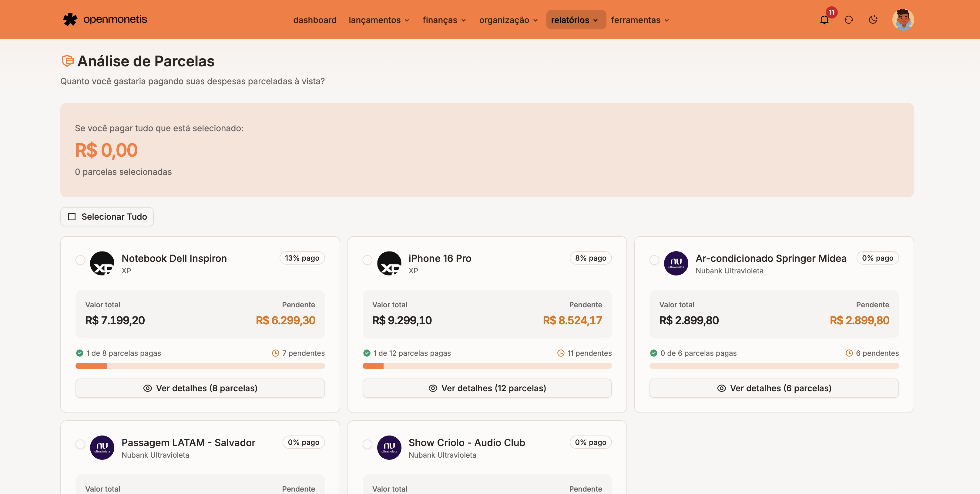
Task: Expand the lançamentos dropdown menu
Action: 379,20
